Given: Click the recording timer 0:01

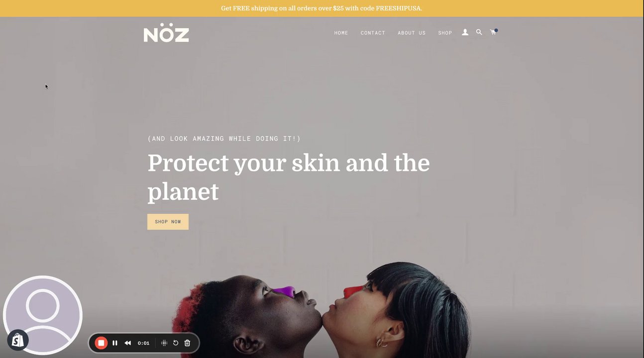Looking at the screenshot, I should (143, 343).
